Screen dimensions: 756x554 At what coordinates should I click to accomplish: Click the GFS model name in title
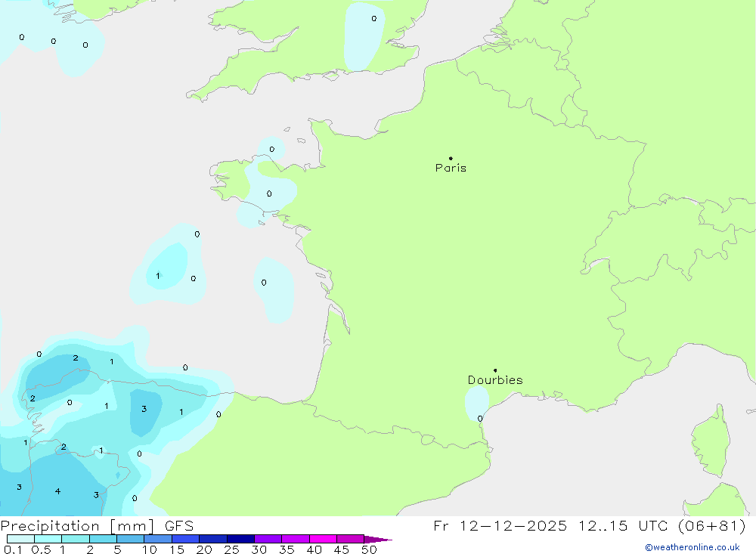click(179, 525)
